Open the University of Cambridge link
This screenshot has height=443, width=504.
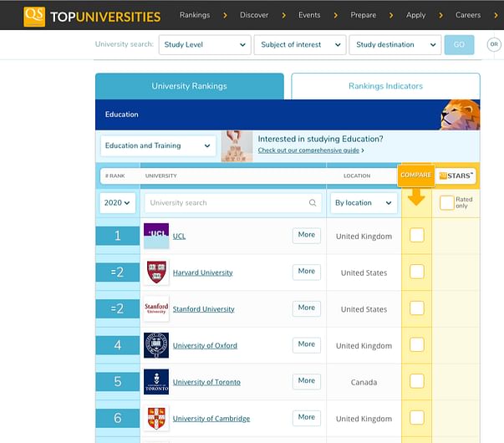[x=211, y=419]
